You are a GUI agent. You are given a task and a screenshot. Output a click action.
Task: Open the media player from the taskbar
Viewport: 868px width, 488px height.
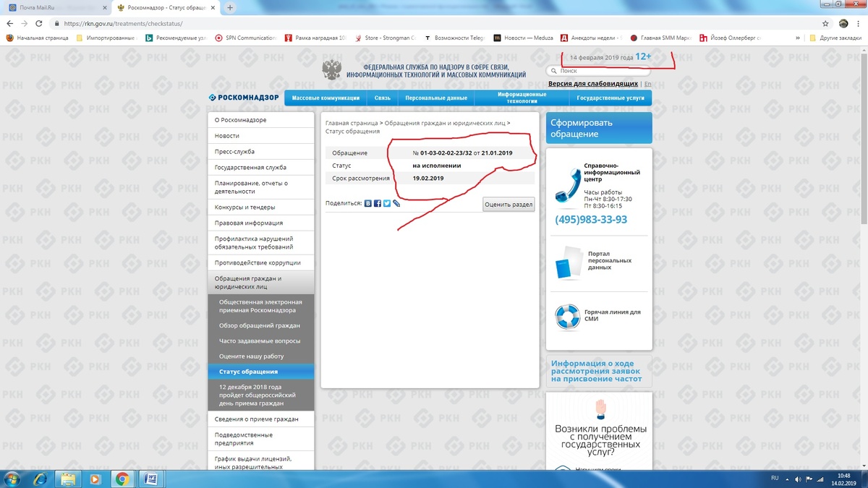(94, 479)
